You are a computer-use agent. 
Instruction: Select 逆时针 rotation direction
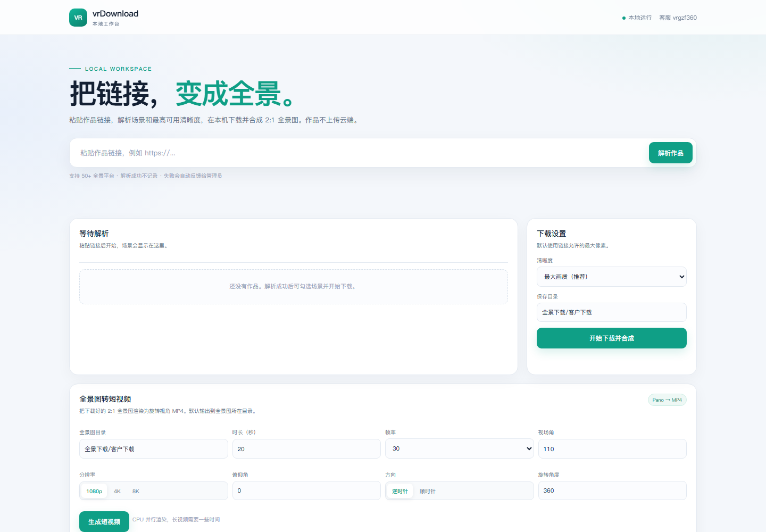click(400, 491)
